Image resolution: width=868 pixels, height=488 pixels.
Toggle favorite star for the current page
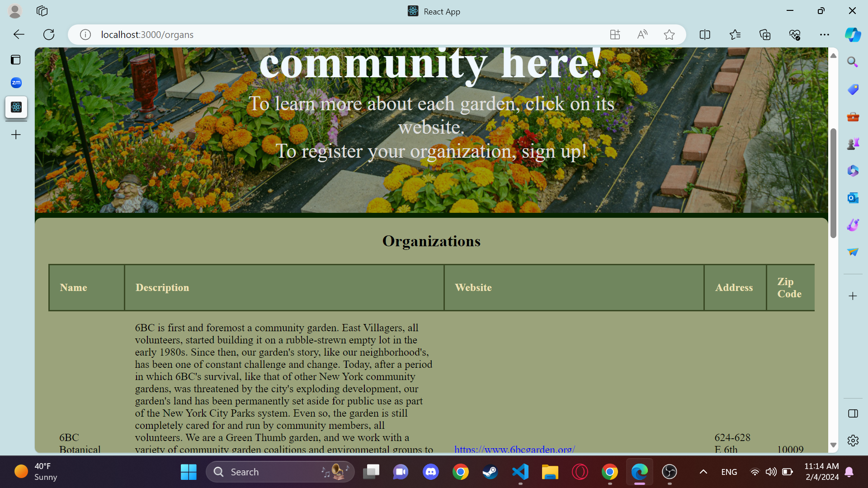tap(669, 34)
